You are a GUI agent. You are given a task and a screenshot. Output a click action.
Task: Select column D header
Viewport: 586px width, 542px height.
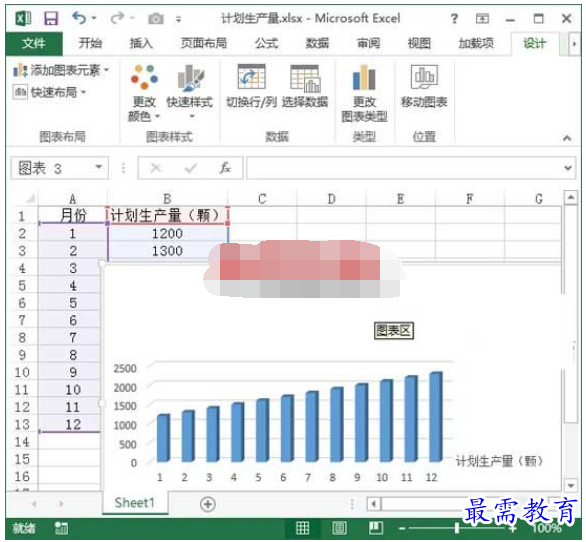(x=331, y=198)
